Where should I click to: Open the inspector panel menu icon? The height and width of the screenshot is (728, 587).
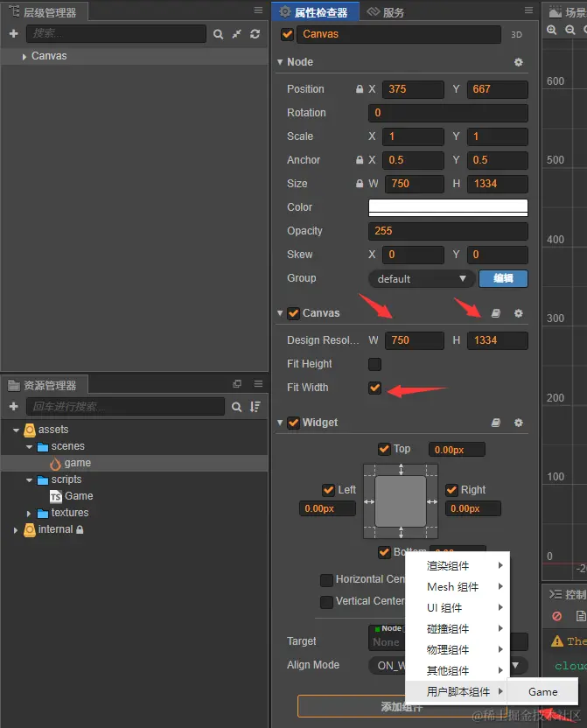click(x=528, y=10)
